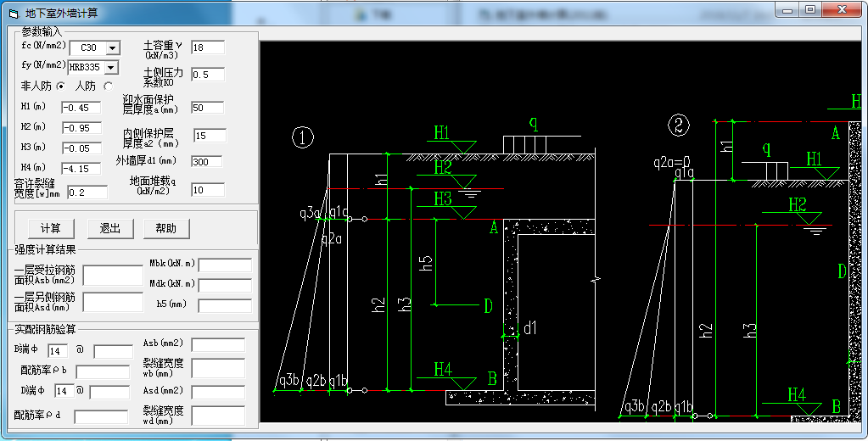
Task: Close the 地下室外墙计算 window
Action: tap(842, 10)
